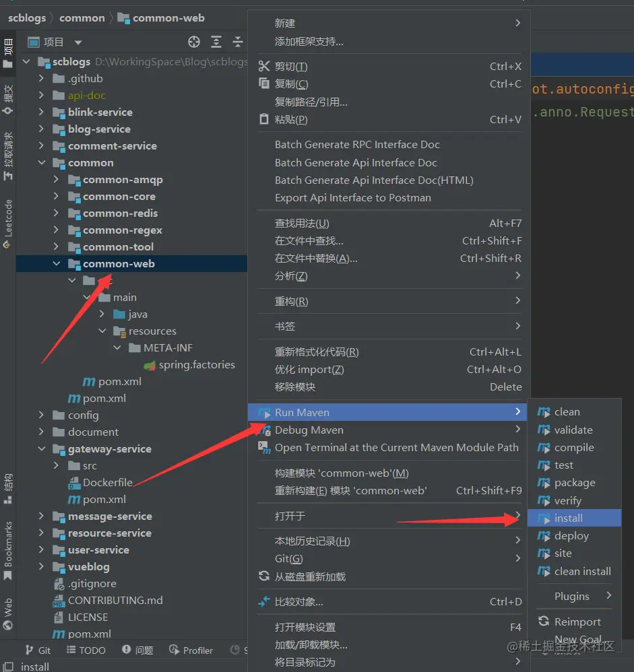Select 移除模块 (Remove Module)
This screenshot has width=634, height=672.
(x=389, y=387)
